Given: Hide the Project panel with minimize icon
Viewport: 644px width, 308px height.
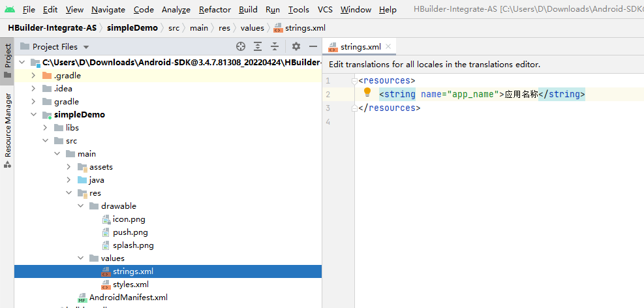Looking at the screenshot, I should coord(313,46).
